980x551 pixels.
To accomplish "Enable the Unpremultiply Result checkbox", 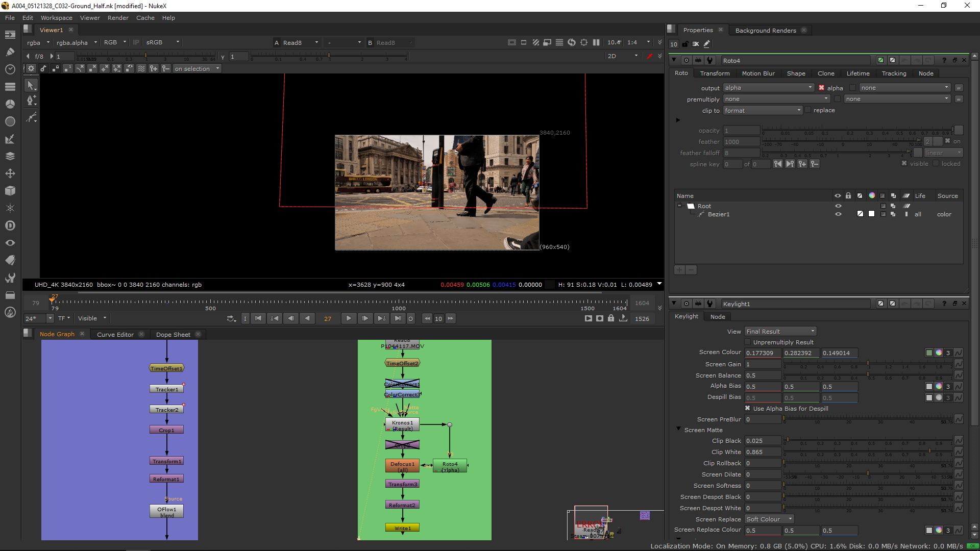I will [x=748, y=342].
